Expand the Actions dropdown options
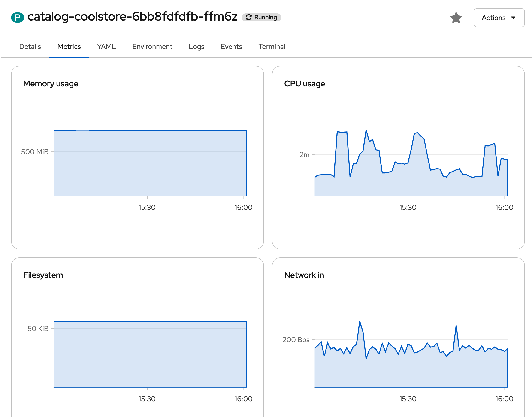The width and height of the screenshot is (532, 417). coord(499,18)
